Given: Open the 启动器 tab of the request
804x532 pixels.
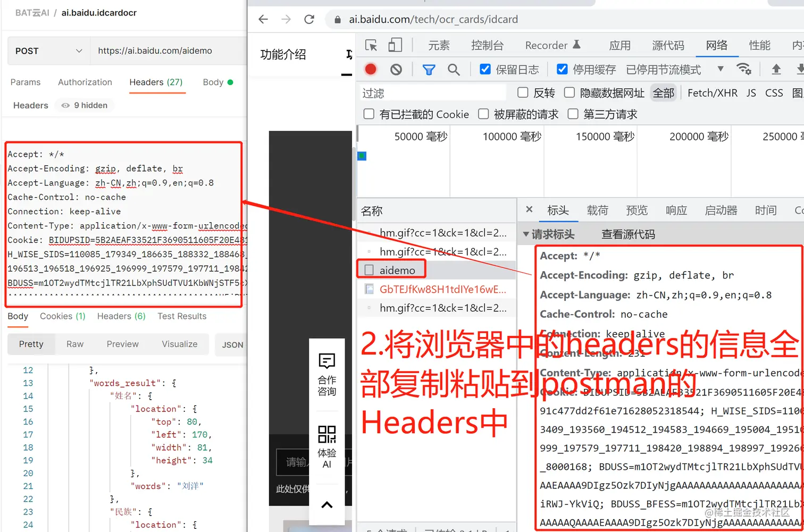Looking at the screenshot, I should pos(721,210).
